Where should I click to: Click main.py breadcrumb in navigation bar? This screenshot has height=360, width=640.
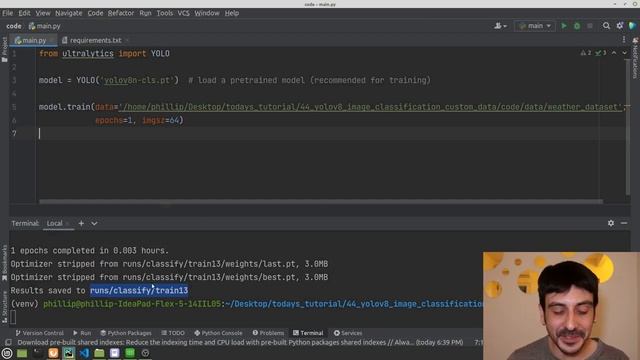pos(44,26)
